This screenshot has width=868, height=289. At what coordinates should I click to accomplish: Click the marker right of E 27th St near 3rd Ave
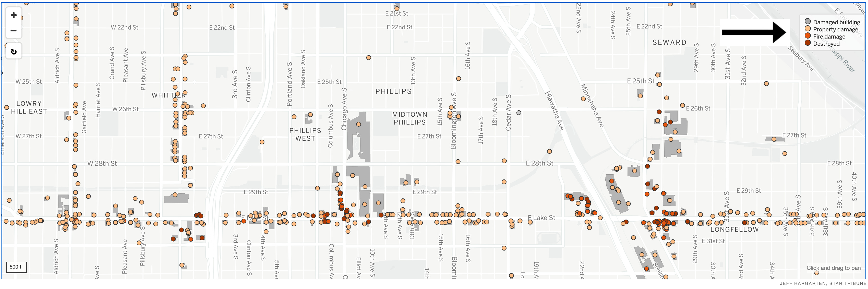pyautogui.click(x=262, y=142)
